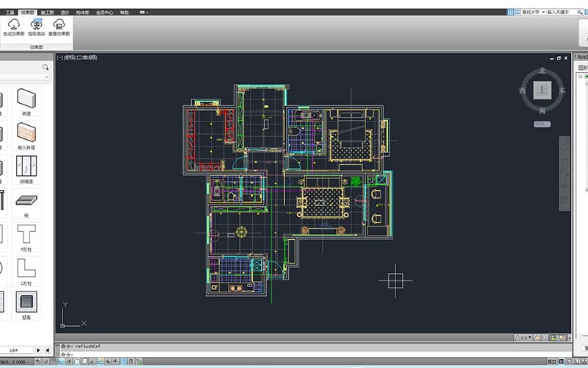Click 南 on the ViewCube compass
This screenshot has width=588, height=368.
click(x=542, y=110)
